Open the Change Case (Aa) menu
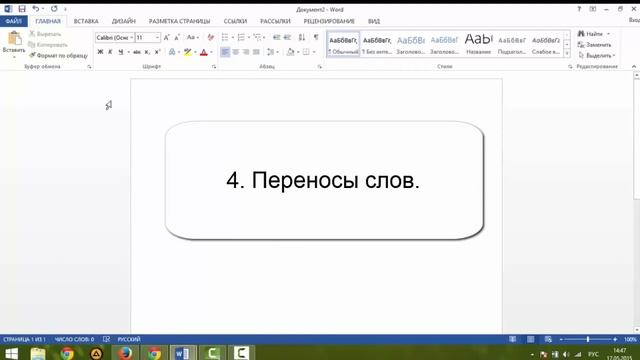 coord(192,38)
